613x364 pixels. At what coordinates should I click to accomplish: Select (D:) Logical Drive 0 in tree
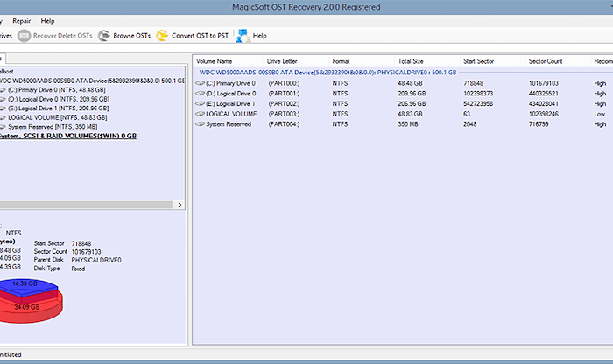59,99
